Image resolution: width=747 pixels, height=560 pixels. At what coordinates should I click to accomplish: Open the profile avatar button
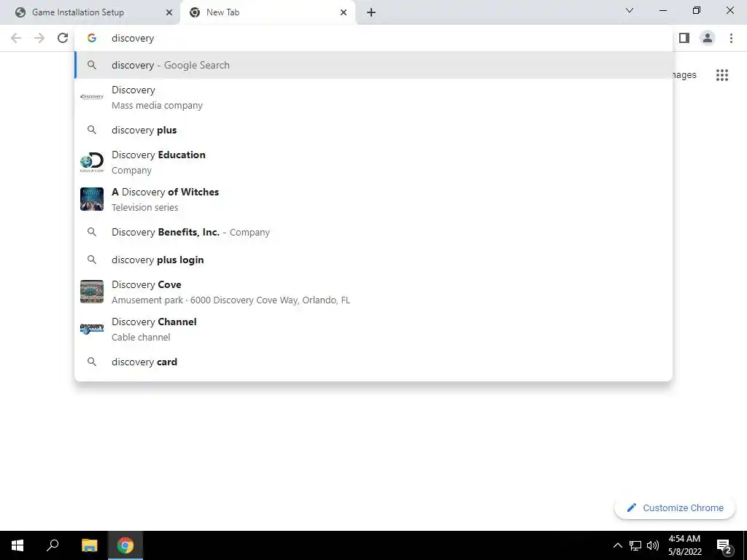tap(708, 38)
